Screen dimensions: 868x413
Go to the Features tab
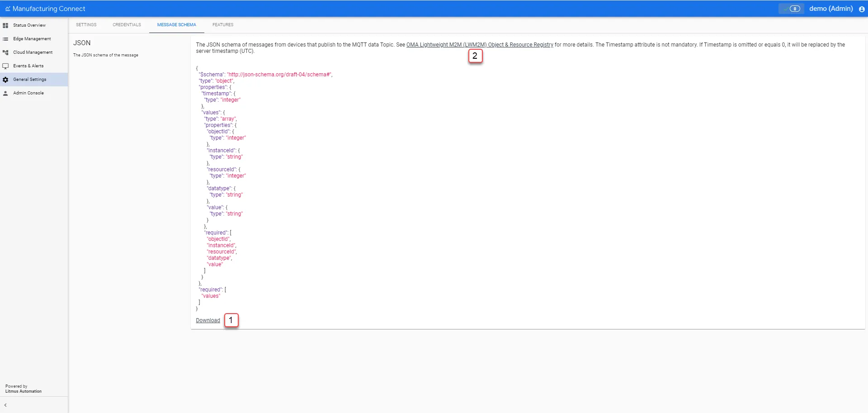[223, 25]
